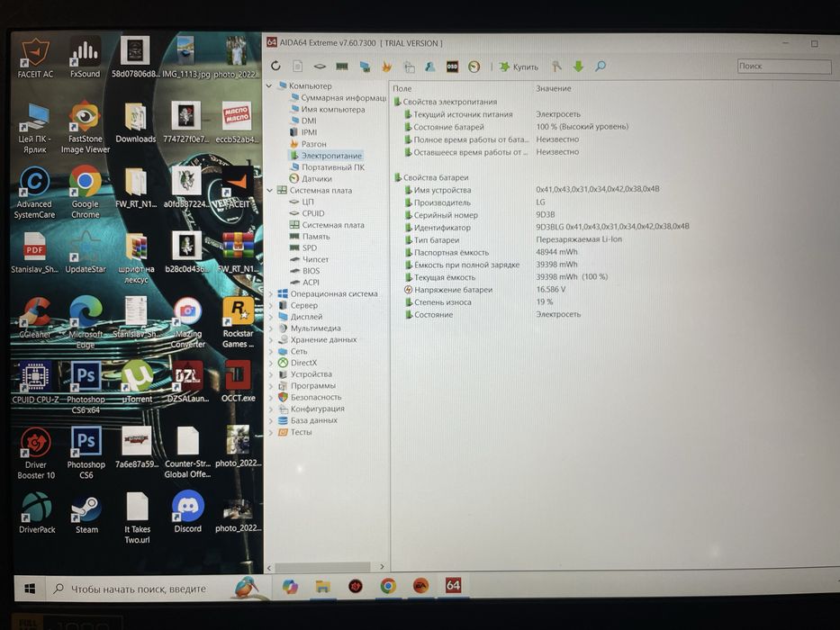The width and height of the screenshot is (840, 630).
Task: Click the tree panel horizontal scrollbar
Action: click(x=322, y=567)
